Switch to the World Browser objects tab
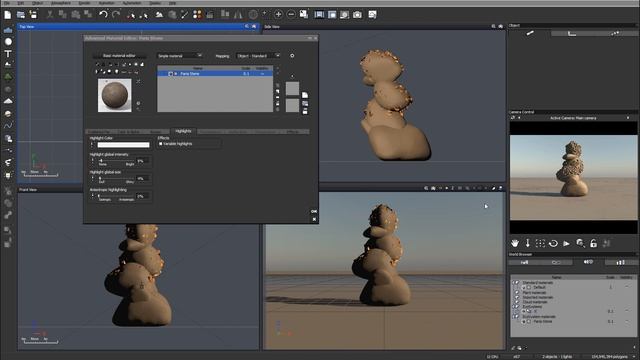 click(524, 262)
